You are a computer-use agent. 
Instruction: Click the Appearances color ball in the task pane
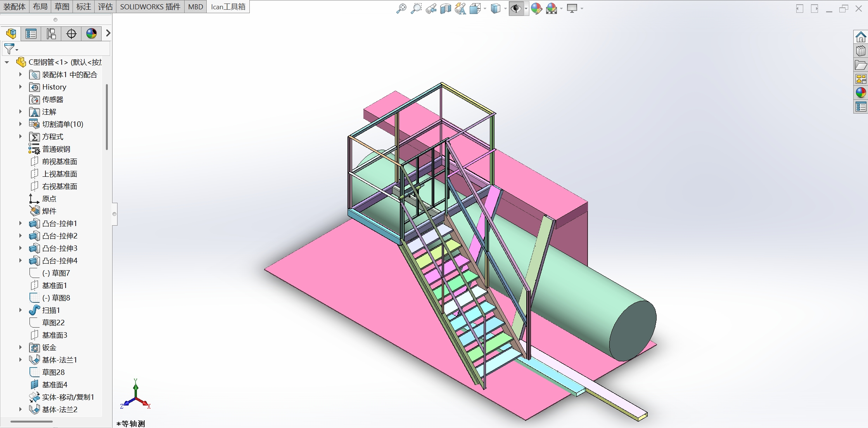pos(861,93)
